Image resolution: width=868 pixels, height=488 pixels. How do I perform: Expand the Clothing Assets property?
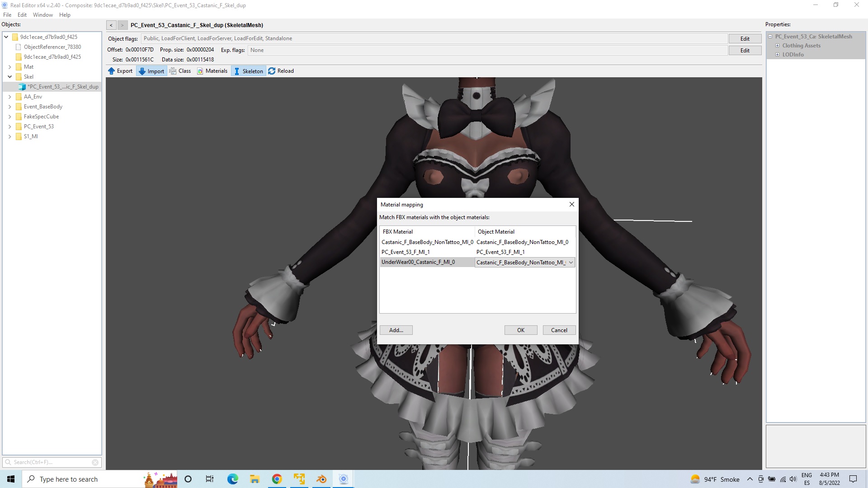coord(778,46)
